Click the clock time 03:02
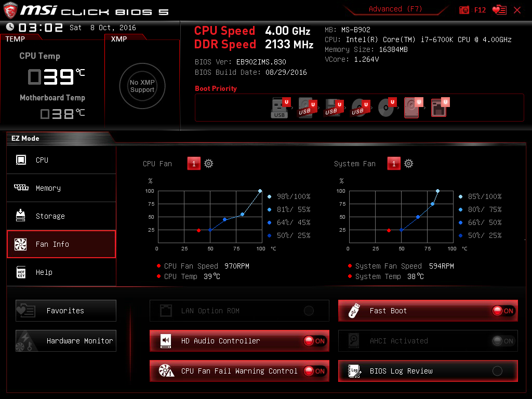The height and width of the screenshot is (399, 532). [41, 28]
